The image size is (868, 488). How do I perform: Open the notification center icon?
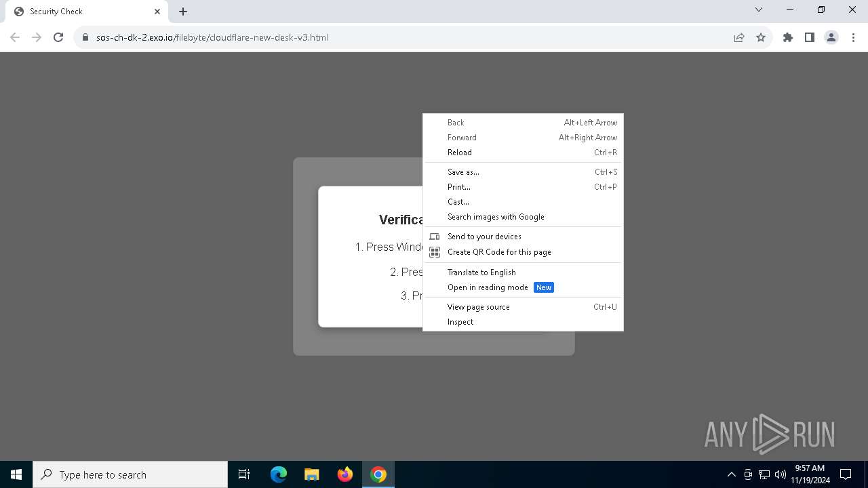(x=846, y=474)
